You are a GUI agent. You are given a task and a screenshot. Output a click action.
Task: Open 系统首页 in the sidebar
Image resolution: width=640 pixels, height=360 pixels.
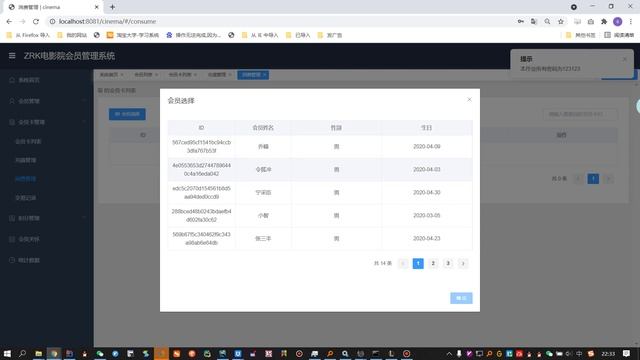tap(29, 80)
